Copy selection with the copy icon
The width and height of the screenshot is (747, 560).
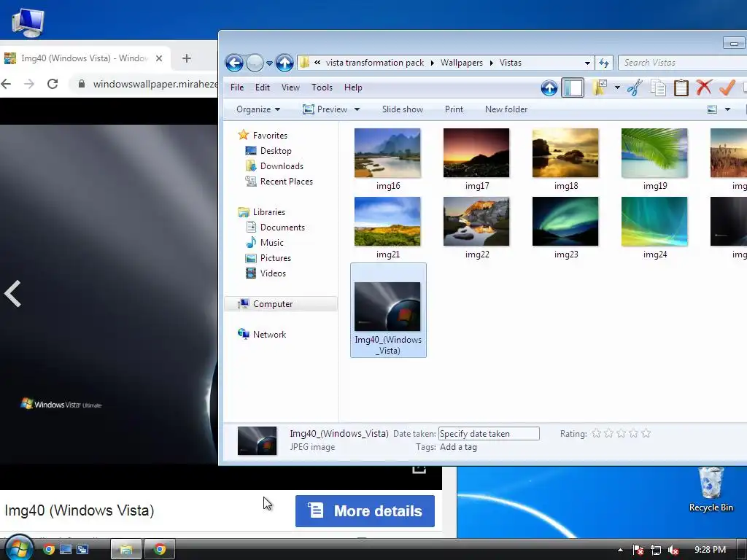point(658,88)
